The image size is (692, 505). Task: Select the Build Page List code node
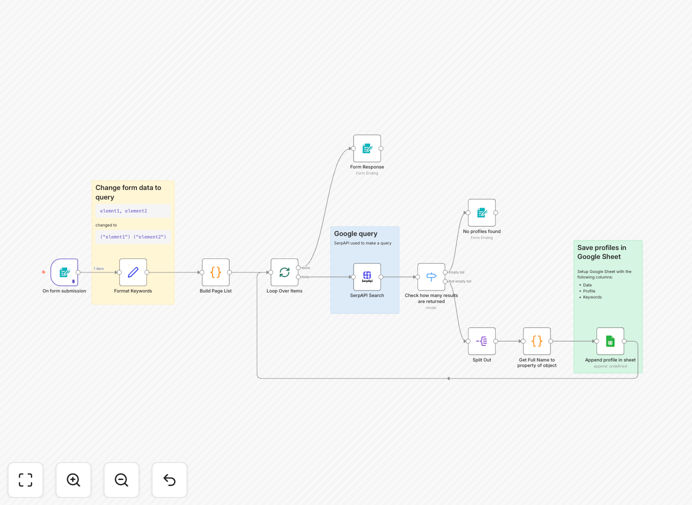pos(216,272)
